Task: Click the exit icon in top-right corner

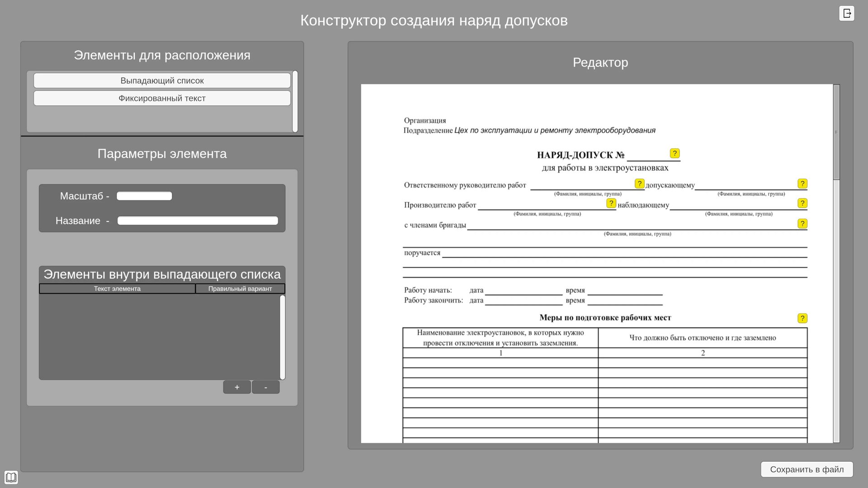Action: tap(846, 14)
